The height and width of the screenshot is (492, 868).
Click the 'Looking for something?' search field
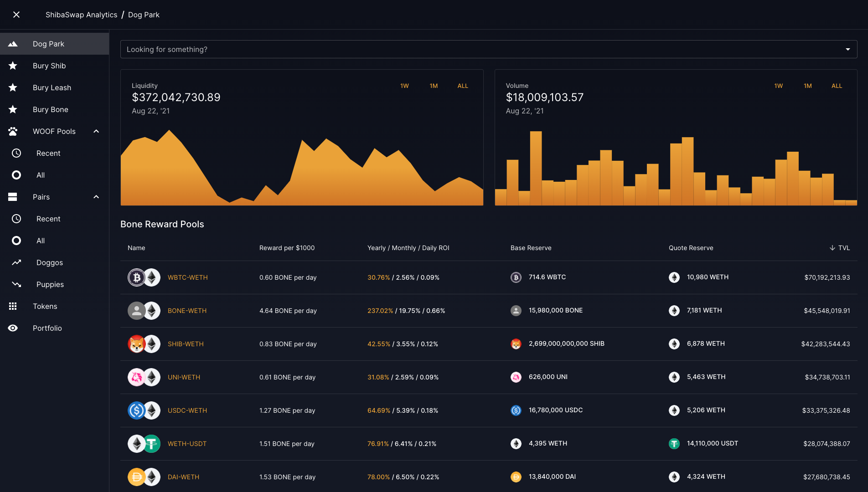[489, 49]
